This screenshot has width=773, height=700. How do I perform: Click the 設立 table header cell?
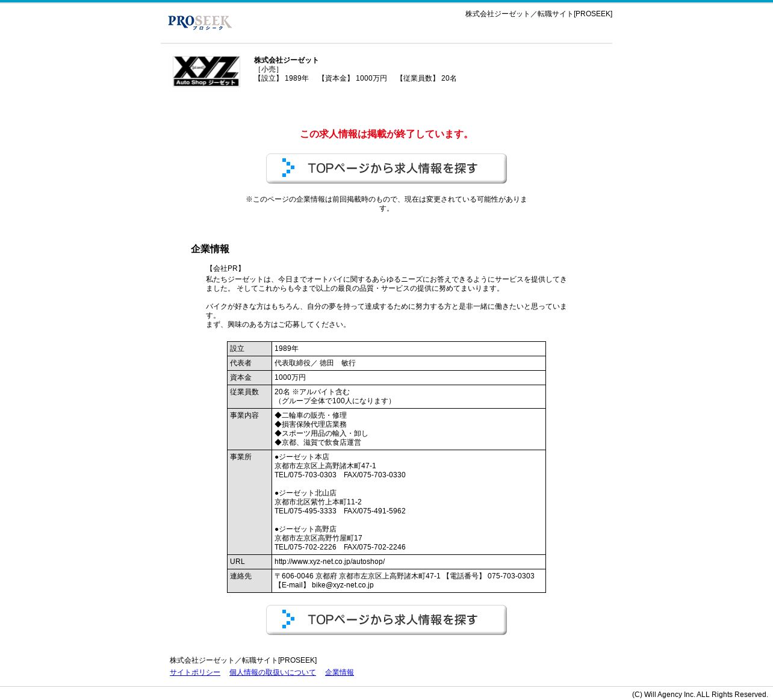pyautogui.click(x=249, y=349)
